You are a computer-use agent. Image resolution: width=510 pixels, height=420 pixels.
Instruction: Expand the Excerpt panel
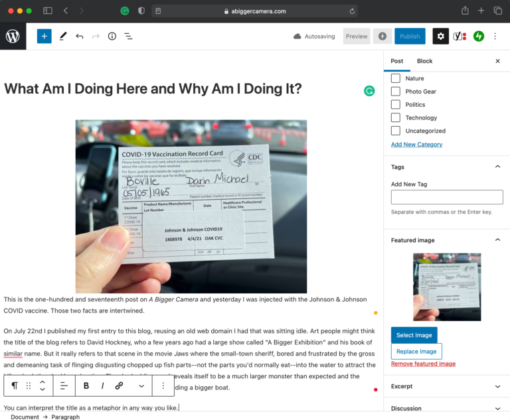point(497,386)
